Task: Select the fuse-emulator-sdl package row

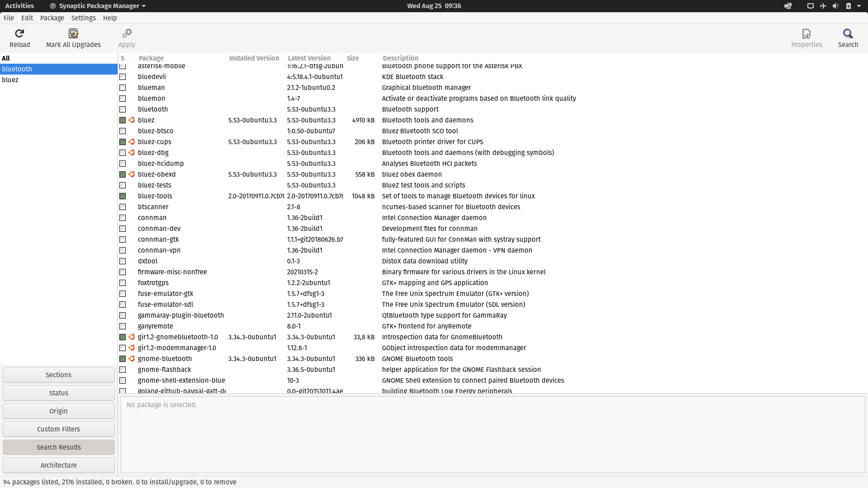Action: (x=493, y=305)
